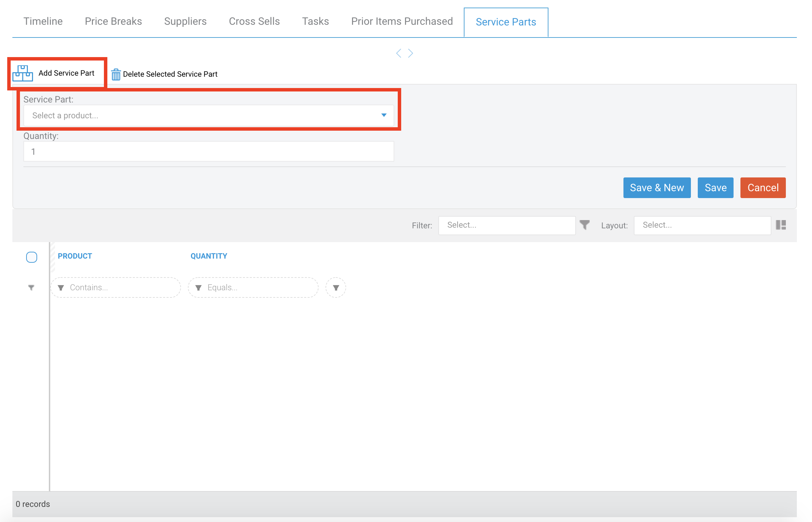Open the Service Part product dropdown
This screenshot has width=812, height=522.
coord(209,116)
